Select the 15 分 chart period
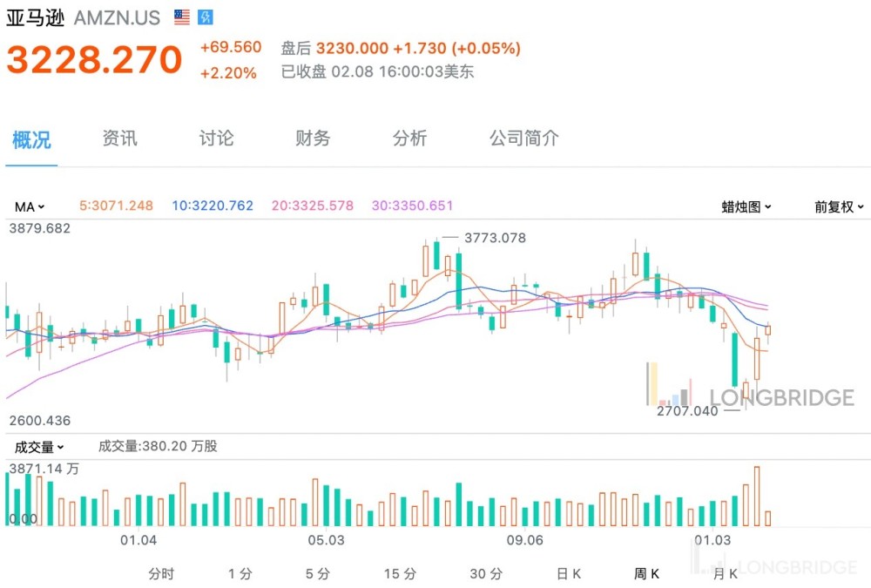This screenshot has height=588, width=871. [400, 573]
